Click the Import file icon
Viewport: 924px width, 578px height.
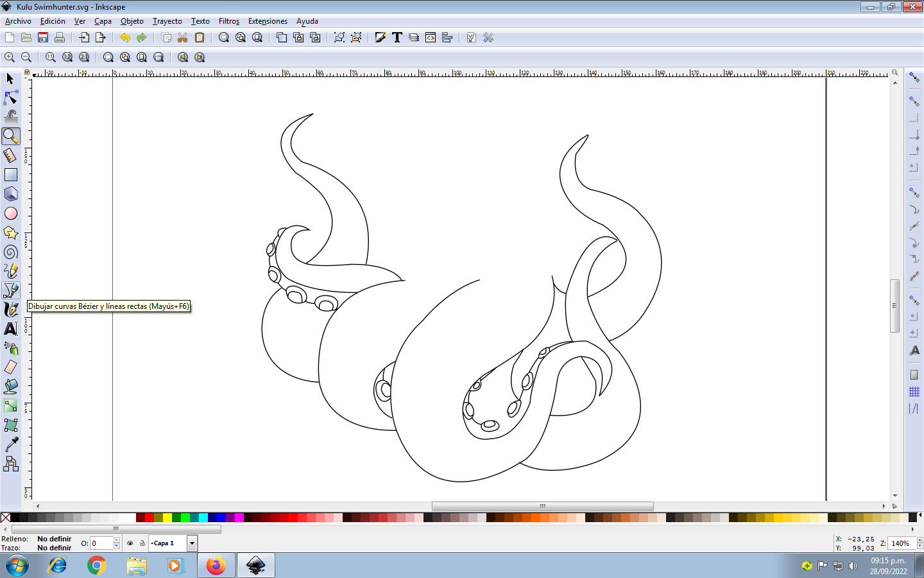[x=84, y=37]
